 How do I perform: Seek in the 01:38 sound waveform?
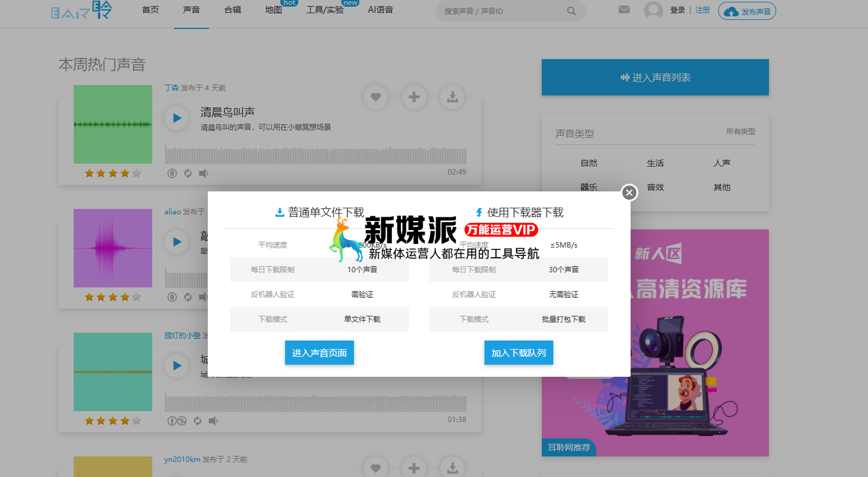(315, 403)
